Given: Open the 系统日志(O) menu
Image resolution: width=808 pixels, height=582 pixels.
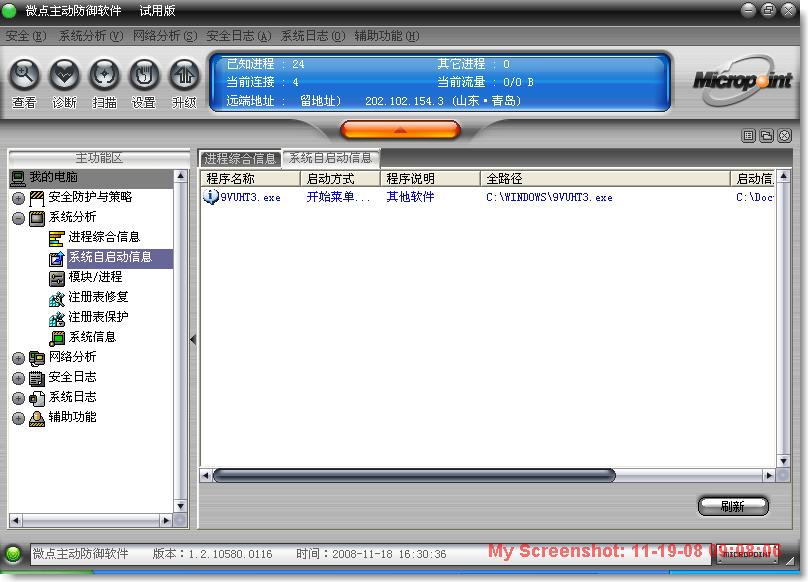Looking at the screenshot, I should pos(313,36).
